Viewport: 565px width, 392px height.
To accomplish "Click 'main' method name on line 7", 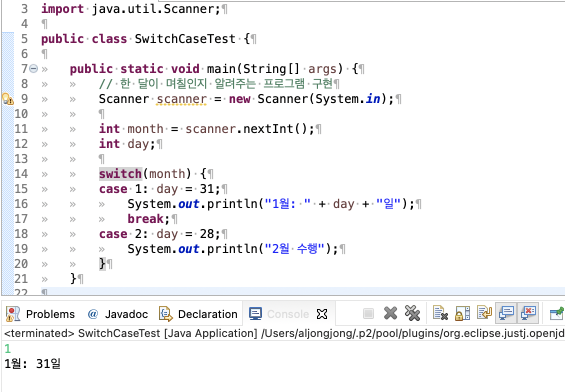I will pos(221,68).
